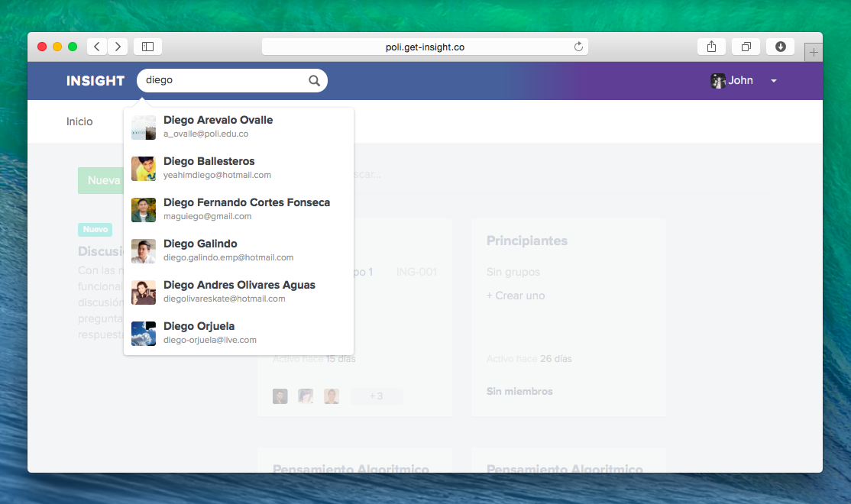Select Diego Andres Olivares Aguas result
The width and height of the screenshot is (851, 504).
239,292
